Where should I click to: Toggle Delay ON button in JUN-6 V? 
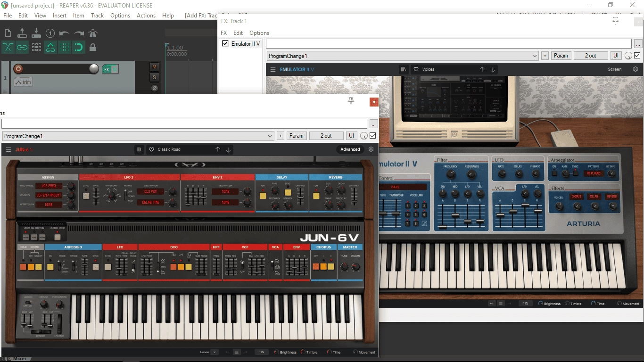263,196
